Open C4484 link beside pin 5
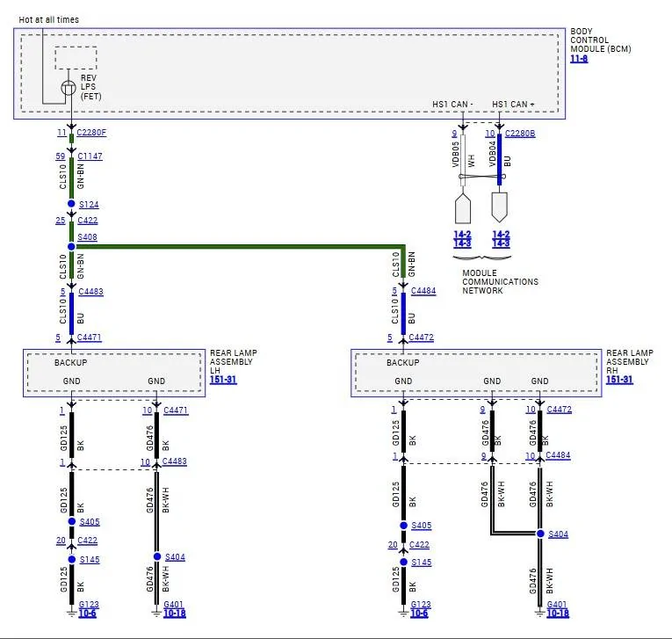This screenshot has width=672, height=639. (x=423, y=291)
